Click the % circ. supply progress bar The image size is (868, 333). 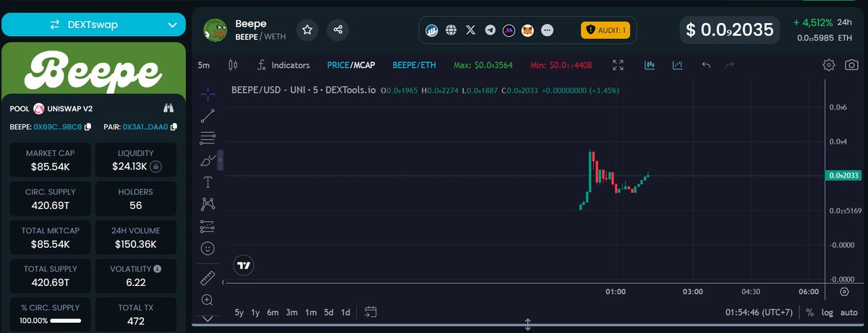point(65,320)
